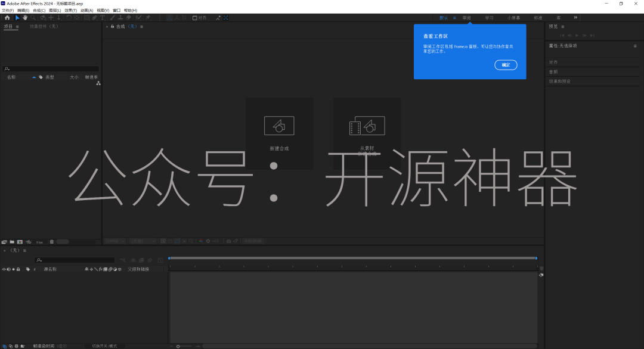This screenshot has height=349, width=644.
Task: Click 确定 in the blue tooltip
Action: [x=506, y=65]
